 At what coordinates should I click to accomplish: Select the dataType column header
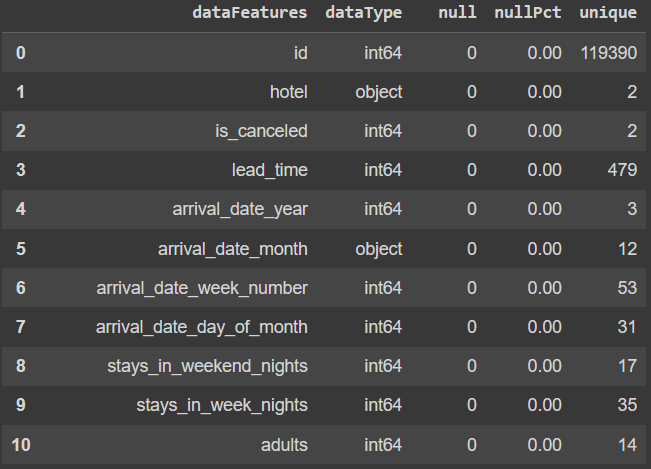tap(364, 13)
